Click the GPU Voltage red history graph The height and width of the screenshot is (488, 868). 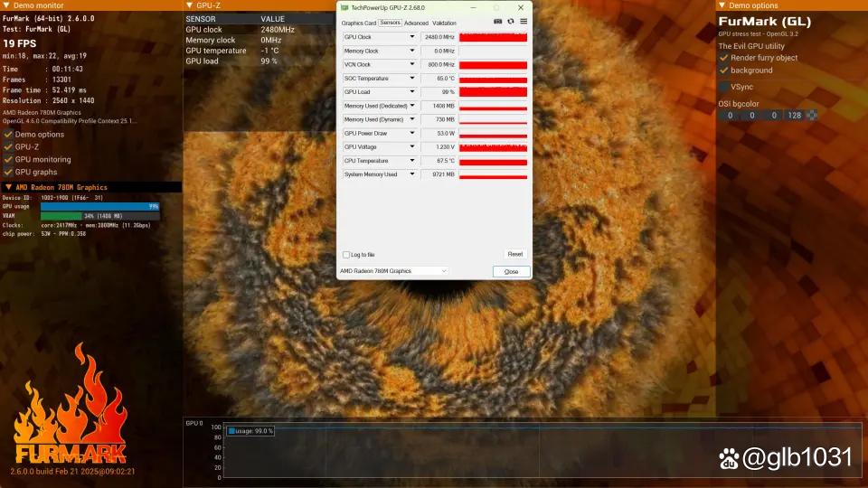tap(493, 146)
